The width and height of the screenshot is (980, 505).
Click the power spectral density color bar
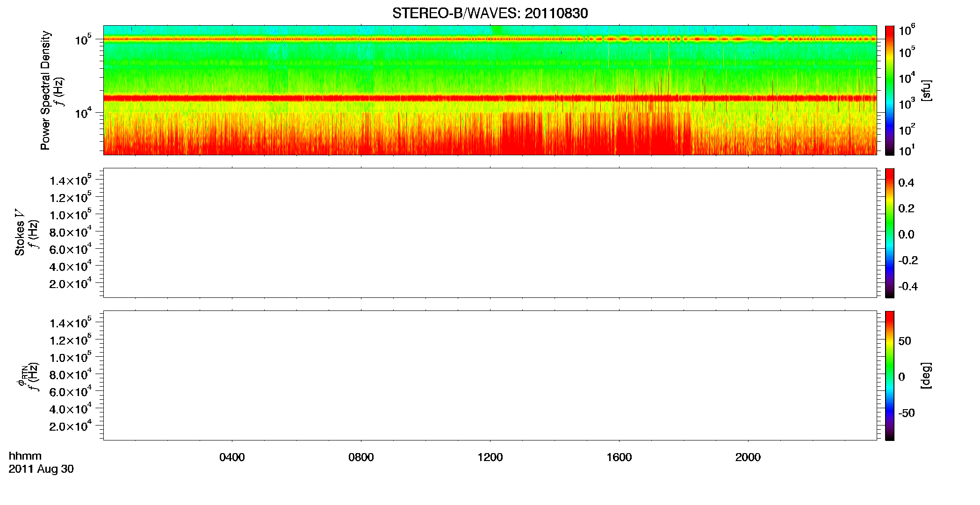890,90
